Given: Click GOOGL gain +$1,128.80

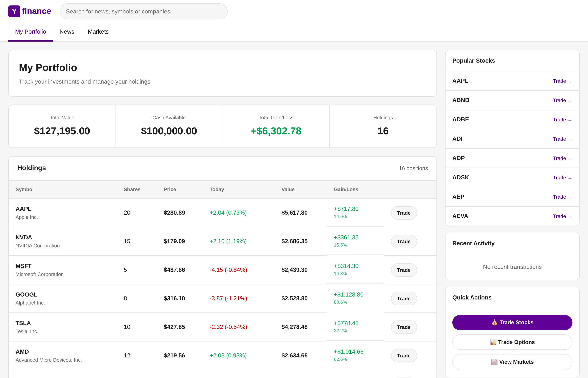Looking at the screenshot, I should click(x=348, y=295).
